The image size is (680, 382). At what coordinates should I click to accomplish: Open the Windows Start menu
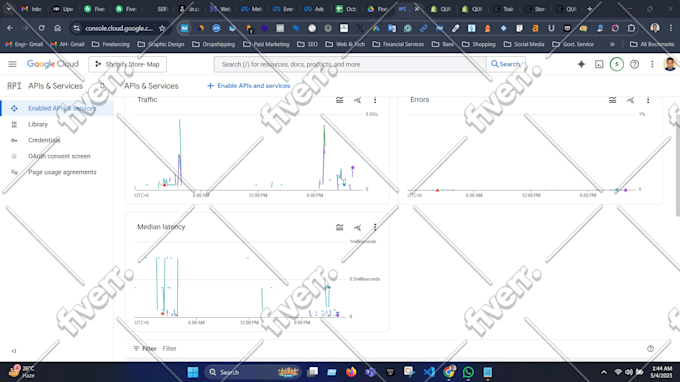pyautogui.click(x=193, y=372)
